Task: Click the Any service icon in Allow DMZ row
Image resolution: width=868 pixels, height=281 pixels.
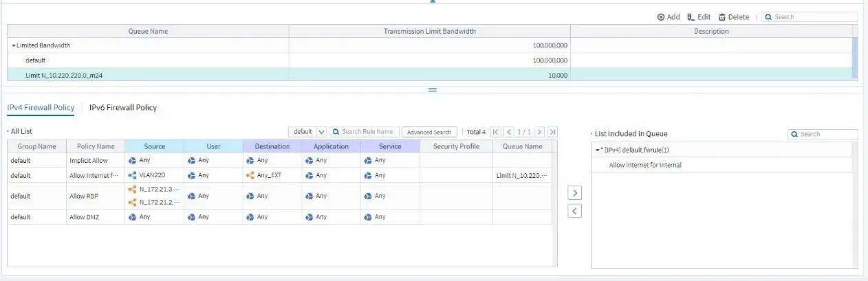Action: (x=368, y=217)
